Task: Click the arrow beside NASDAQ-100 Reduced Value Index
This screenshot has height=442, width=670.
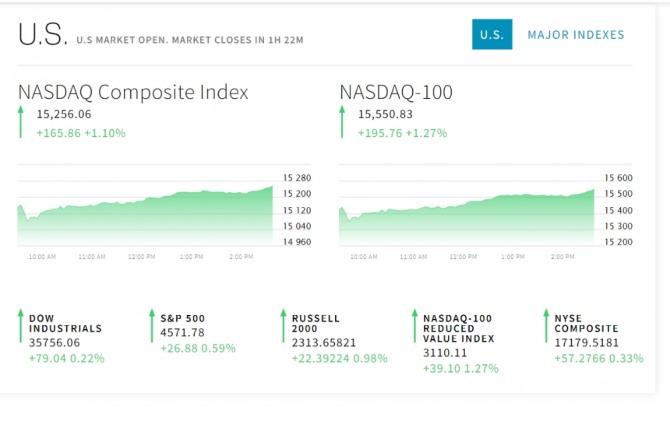Action: 414,326
